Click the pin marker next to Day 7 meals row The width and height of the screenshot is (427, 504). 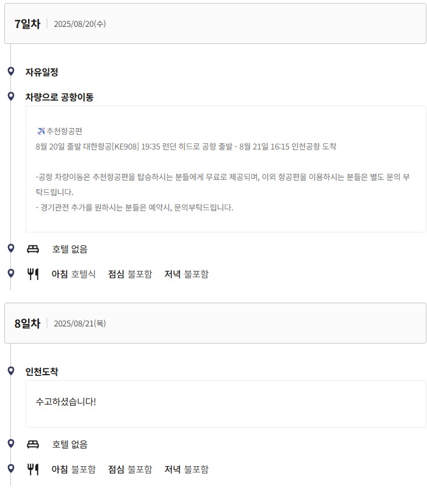pos(11,273)
